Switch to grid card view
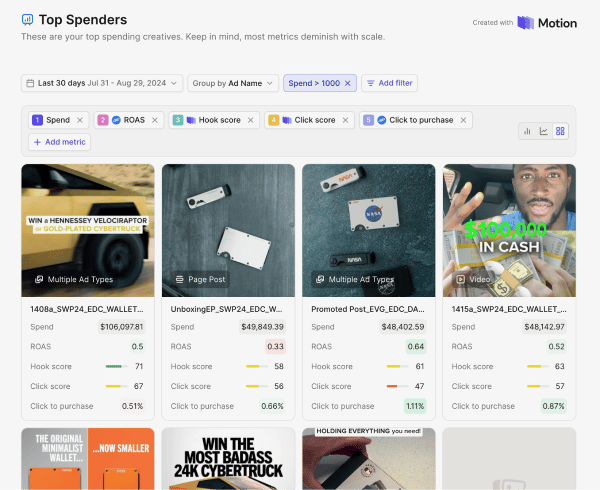This screenshot has height=490, width=600. 560,131
